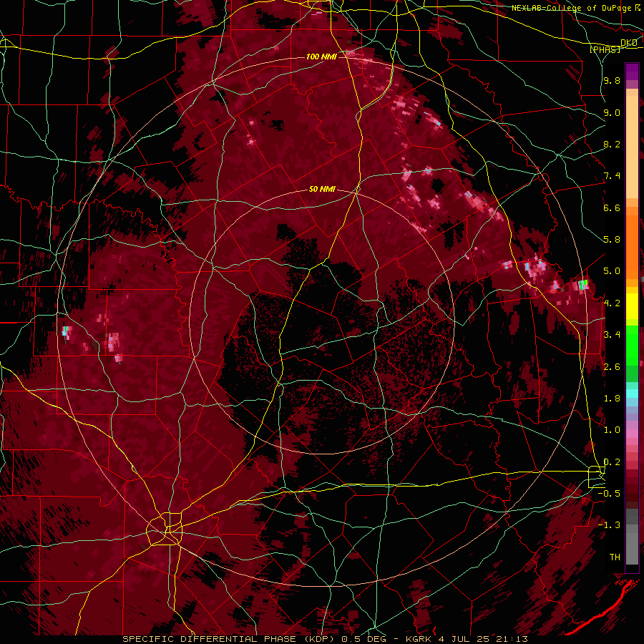Click the 0.2 scale value
Viewport: 644px width, 644px height.
pyautogui.click(x=612, y=462)
